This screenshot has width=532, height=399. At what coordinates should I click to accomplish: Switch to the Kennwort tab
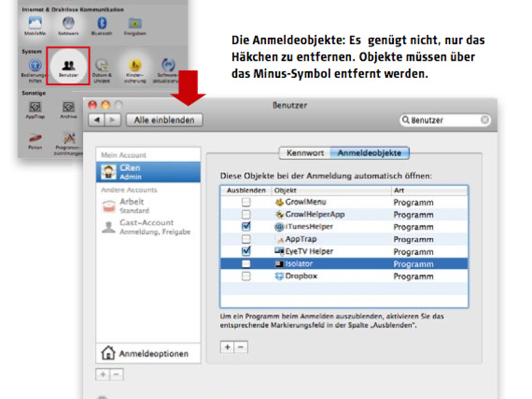click(305, 153)
